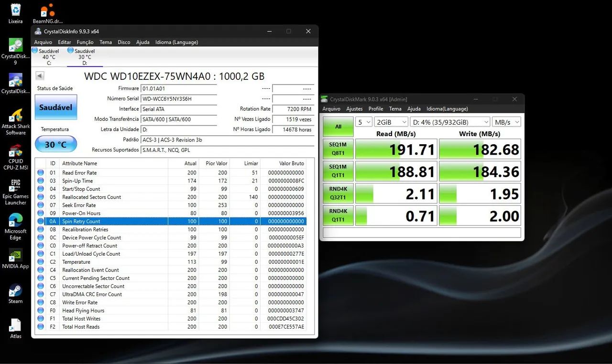Open the MB/s unit dropdown
The image size is (612, 364).
click(506, 122)
